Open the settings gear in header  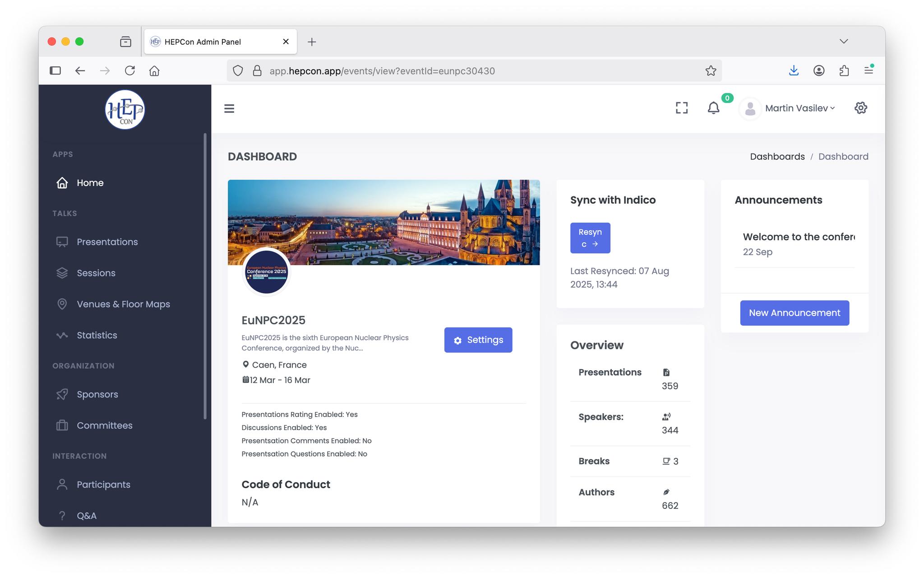860,108
